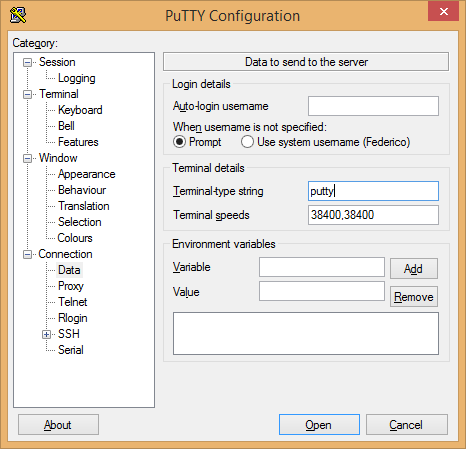This screenshot has height=449, width=466.
Task: Go to the Logging category
Action: 77,78
